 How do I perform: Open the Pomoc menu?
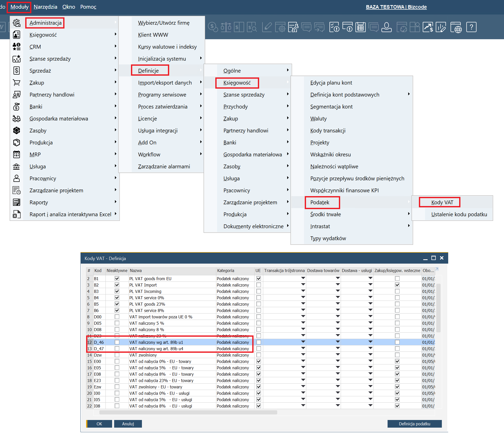click(x=88, y=7)
